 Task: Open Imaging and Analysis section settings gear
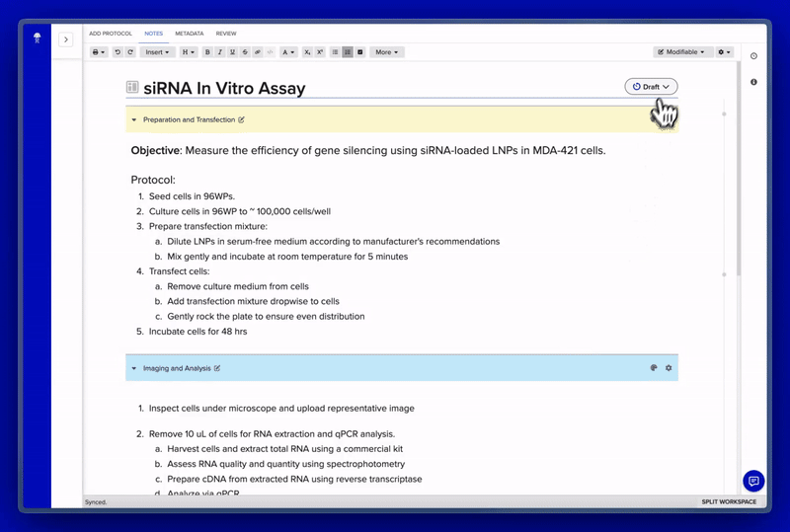click(x=669, y=368)
